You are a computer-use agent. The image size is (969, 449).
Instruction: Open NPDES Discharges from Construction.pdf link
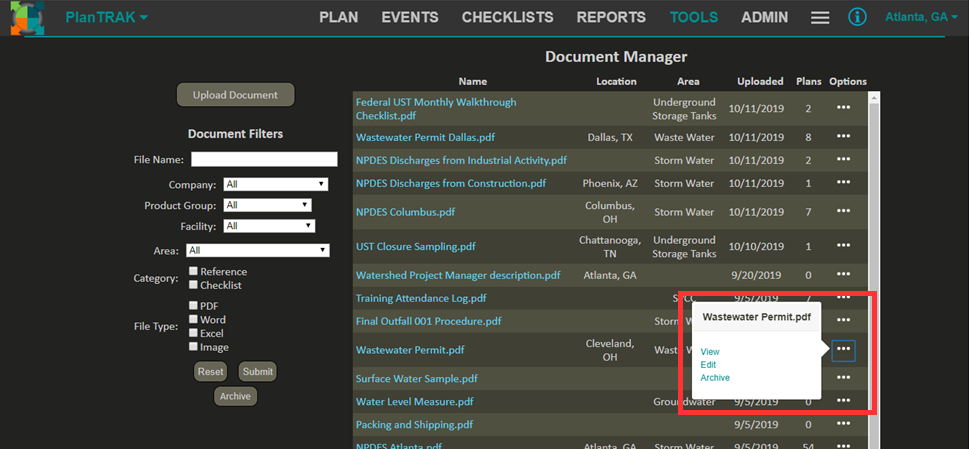coord(451,183)
